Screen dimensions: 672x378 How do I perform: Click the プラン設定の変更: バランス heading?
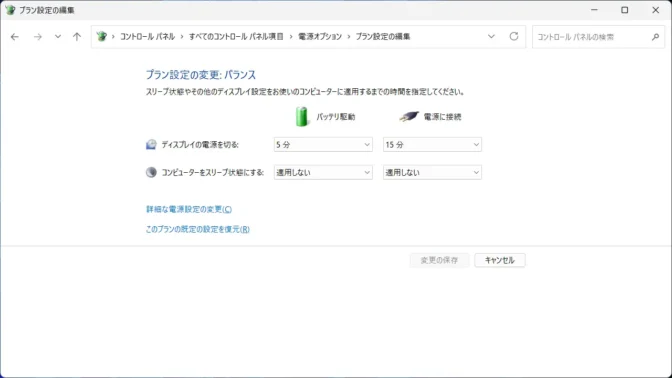pyautogui.click(x=201, y=75)
